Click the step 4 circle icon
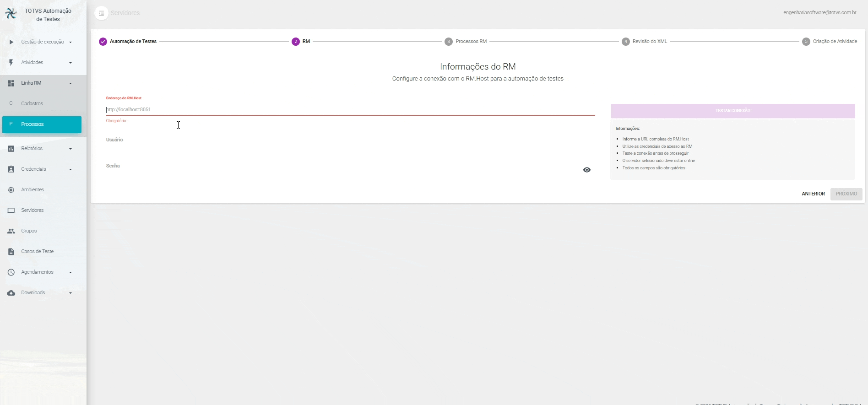This screenshot has height=405, width=868. click(x=626, y=42)
